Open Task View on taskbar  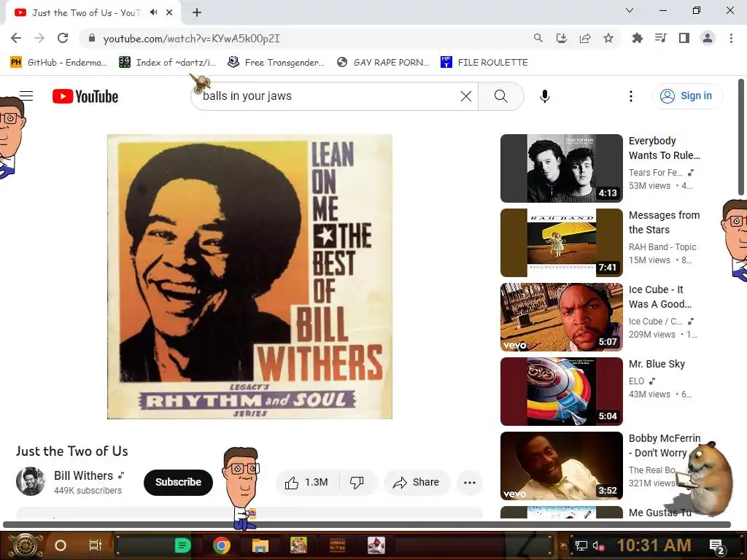point(96,545)
